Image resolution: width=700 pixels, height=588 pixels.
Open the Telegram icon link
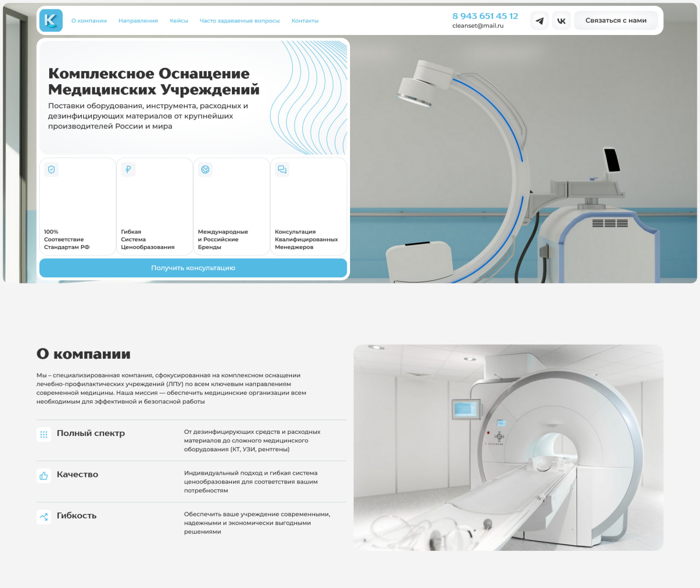(x=539, y=21)
